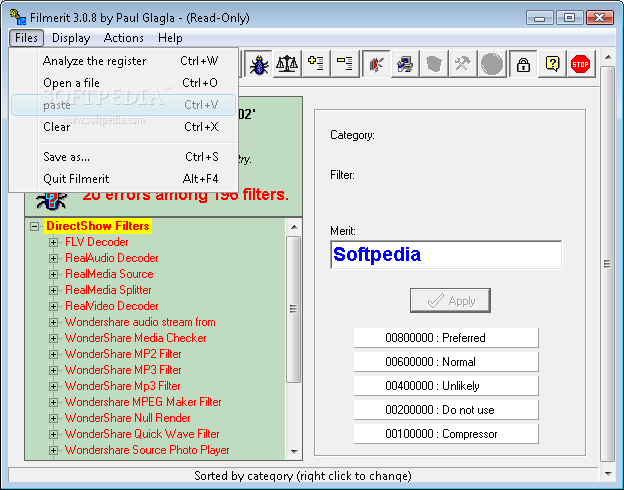Choose Analyze the register menu entry
The width and height of the screenshot is (624, 490).
tap(123, 61)
